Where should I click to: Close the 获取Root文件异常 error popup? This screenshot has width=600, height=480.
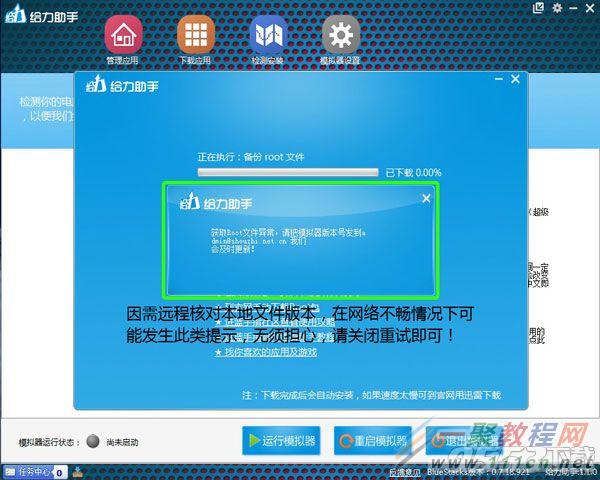426,198
